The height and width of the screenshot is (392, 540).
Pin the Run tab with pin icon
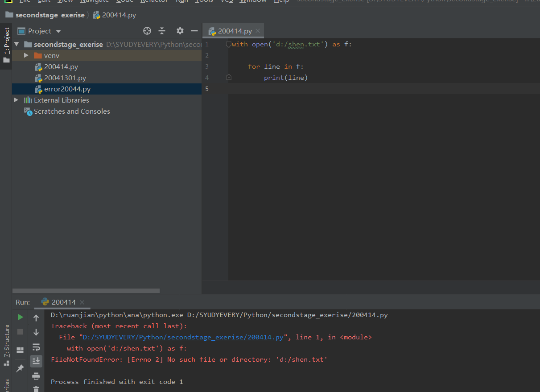tap(20, 368)
